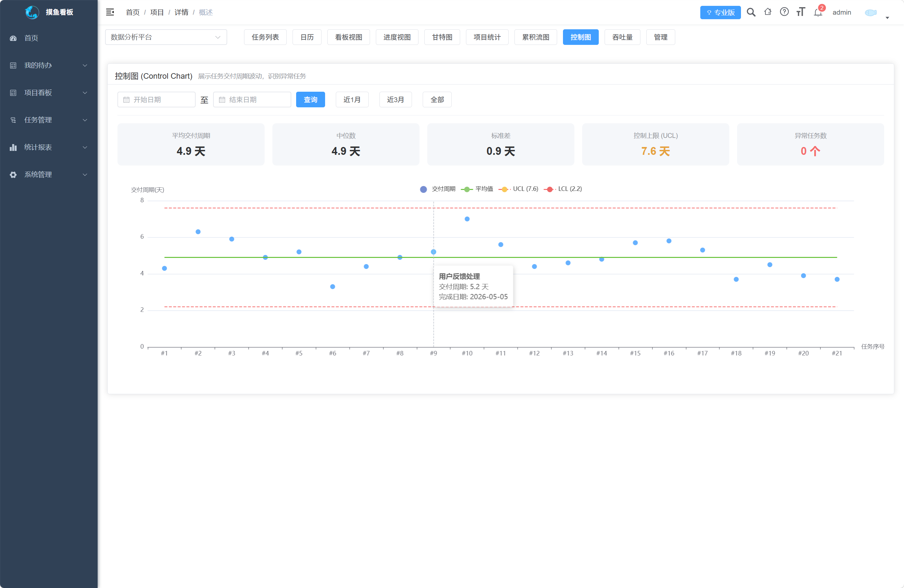Click the admin username
This screenshot has height=588, width=904.
tap(842, 13)
